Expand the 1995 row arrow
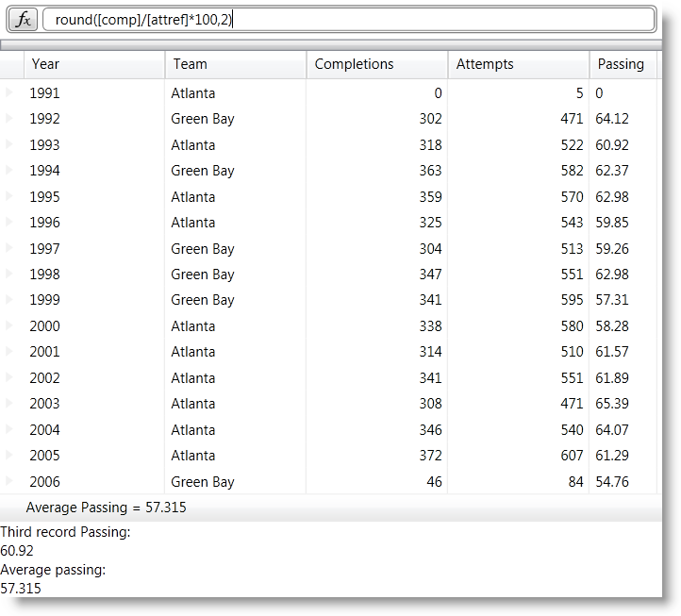The width and height of the screenshot is (681, 616). tap(10, 197)
